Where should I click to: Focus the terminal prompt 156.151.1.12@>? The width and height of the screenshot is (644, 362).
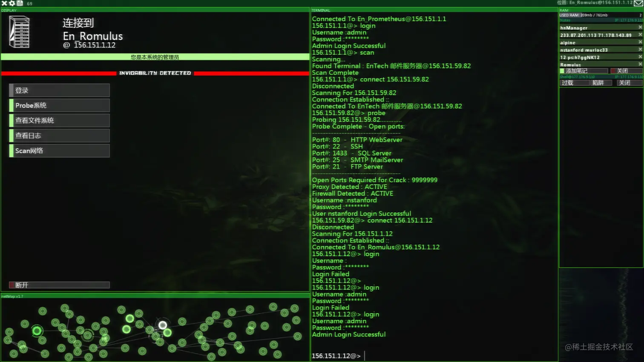(336, 356)
